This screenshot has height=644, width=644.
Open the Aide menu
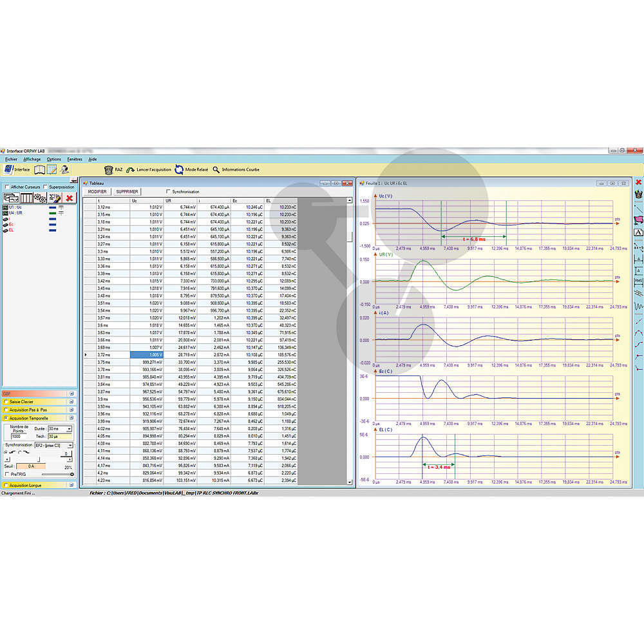coord(93,159)
